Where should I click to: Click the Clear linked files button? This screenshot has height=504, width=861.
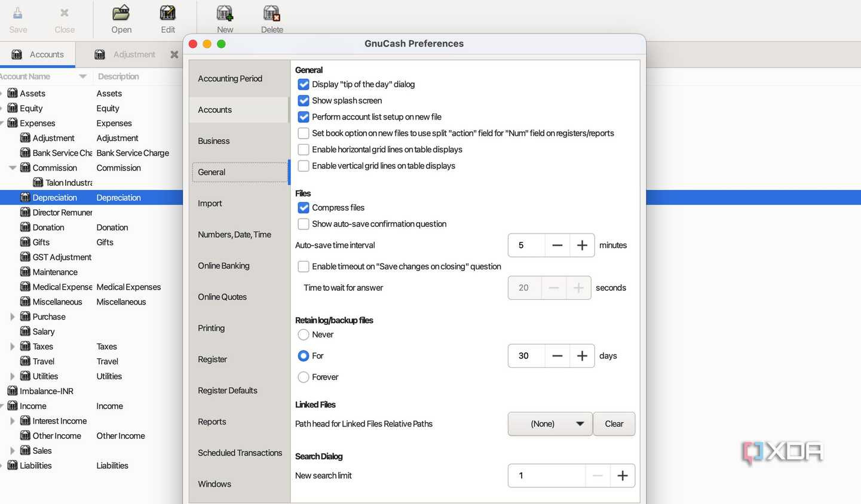tap(614, 424)
